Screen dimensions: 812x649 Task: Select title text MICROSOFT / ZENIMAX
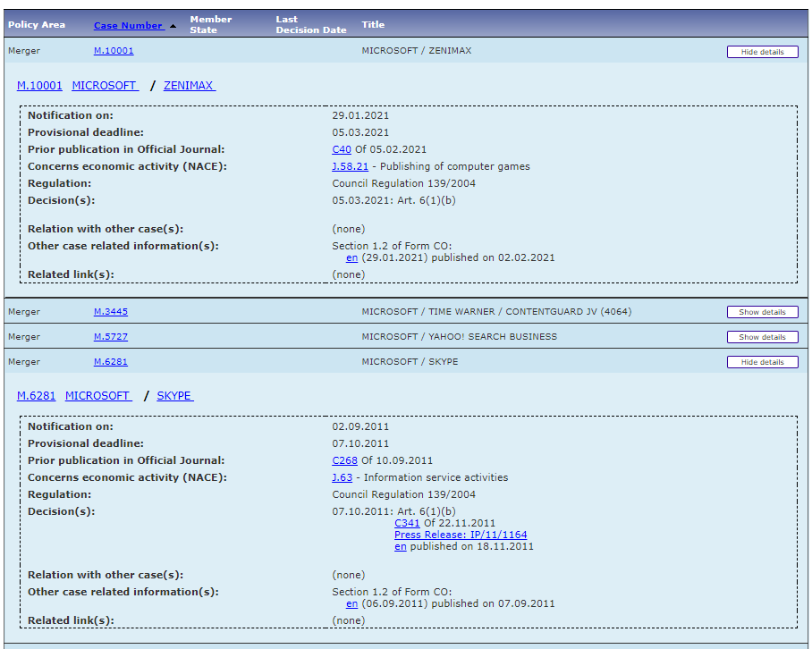point(417,51)
